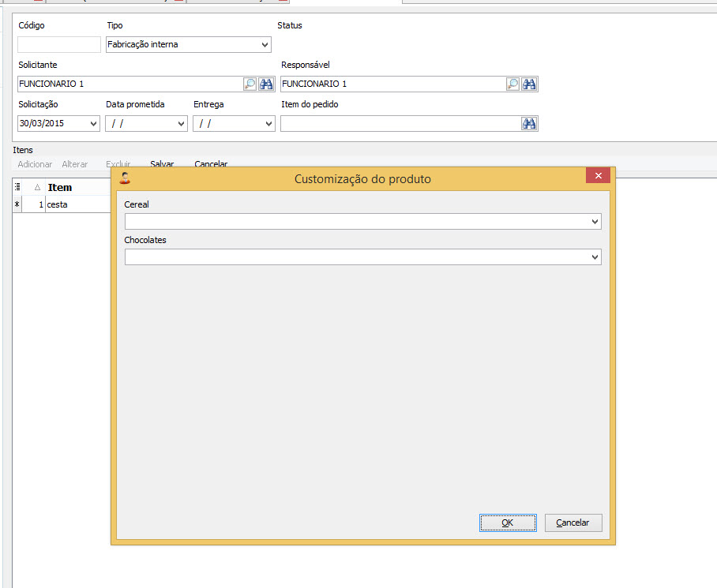Click Salvar in the Itens toolbar
This screenshot has height=588, width=717.
coord(162,163)
